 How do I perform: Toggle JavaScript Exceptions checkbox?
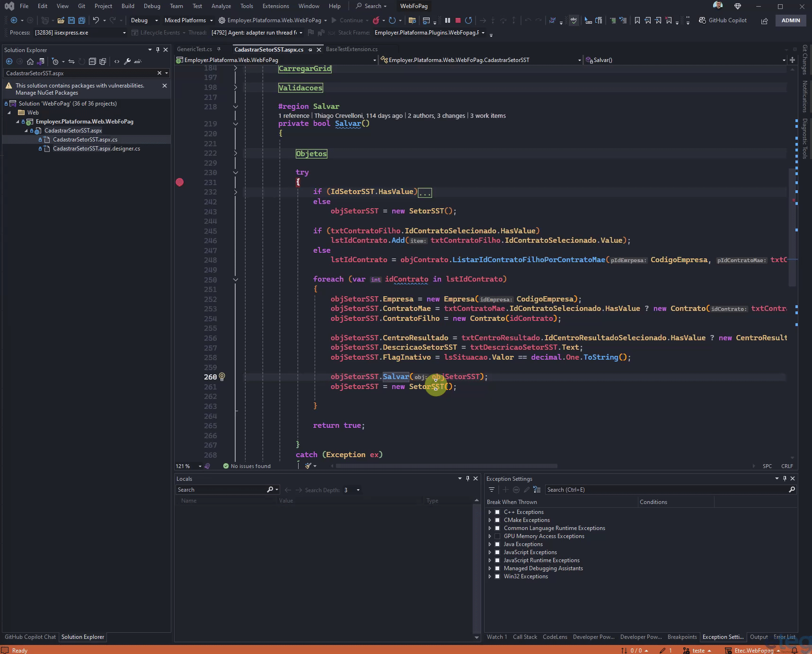[x=497, y=552]
